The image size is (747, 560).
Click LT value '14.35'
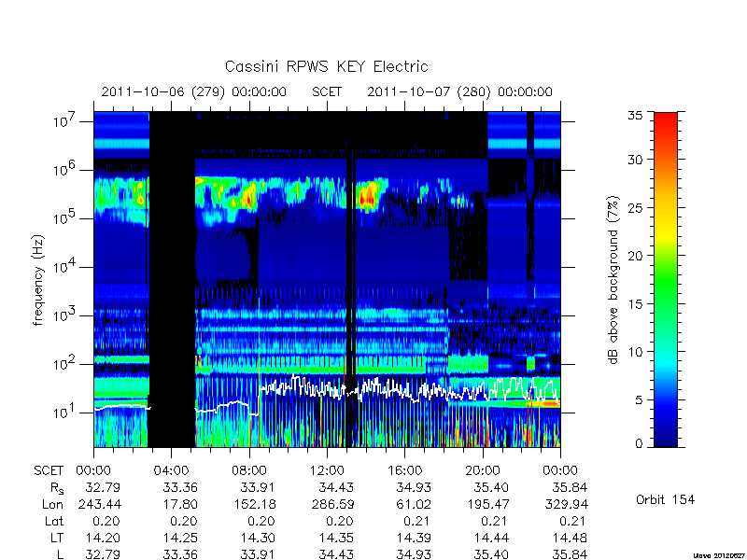[x=336, y=539]
